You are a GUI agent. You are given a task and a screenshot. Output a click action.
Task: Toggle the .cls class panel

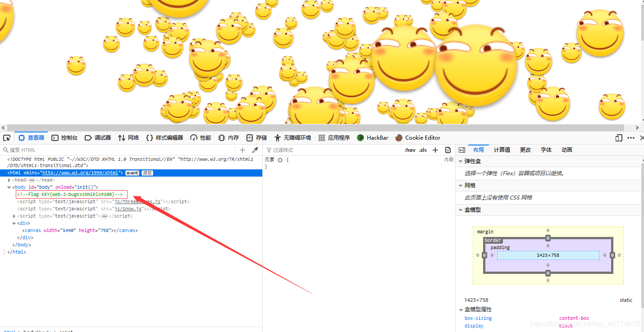pos(423,150)
